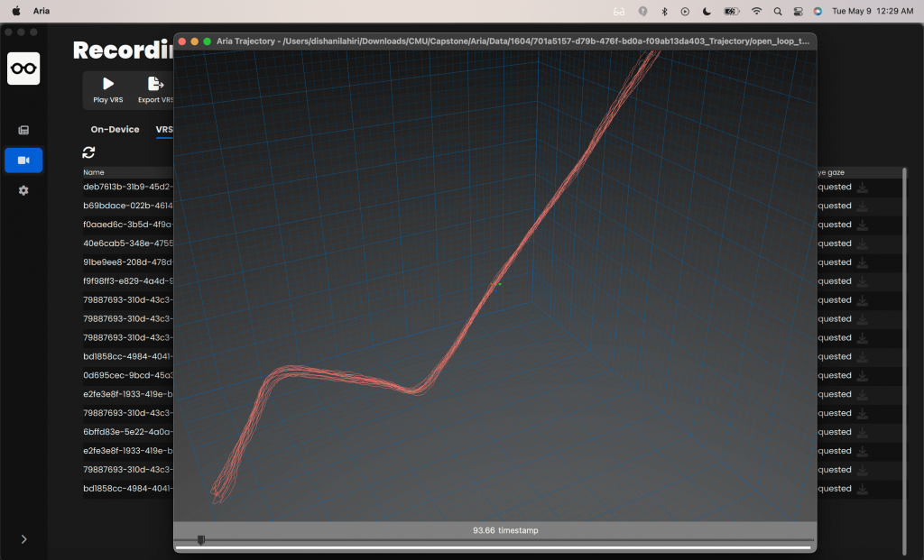This screenshot has height=560, width=924.
Task: Click Export VRS button
Action: (155, 90)
